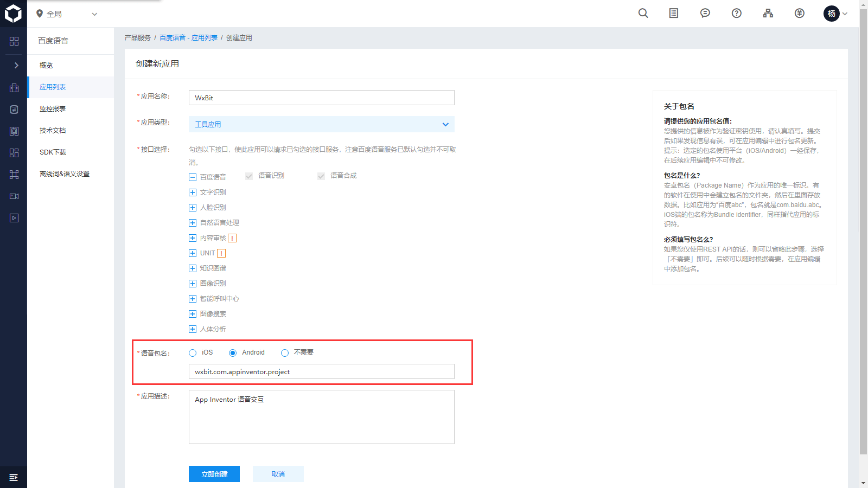Click the 取消 button

[278, 474]
